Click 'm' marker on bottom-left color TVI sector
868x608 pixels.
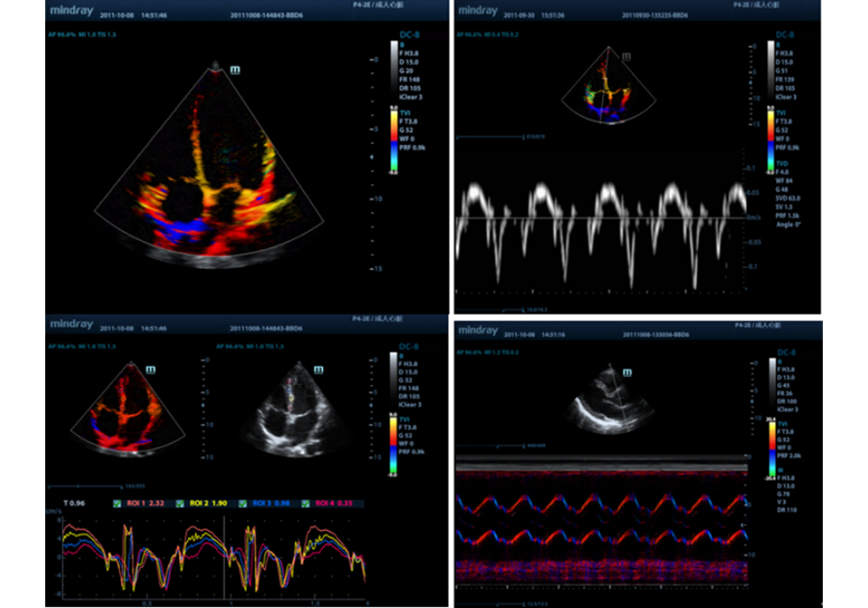point(150,369)
